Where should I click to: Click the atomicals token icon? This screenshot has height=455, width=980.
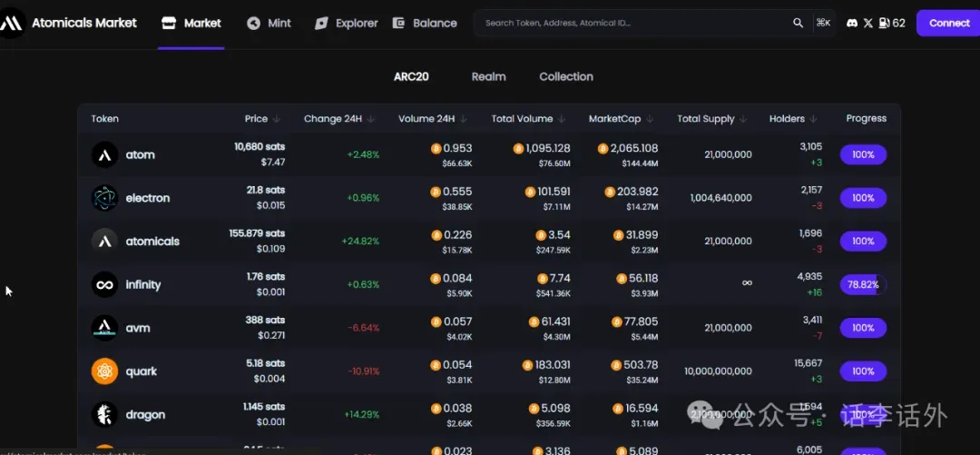click(104, 241)
